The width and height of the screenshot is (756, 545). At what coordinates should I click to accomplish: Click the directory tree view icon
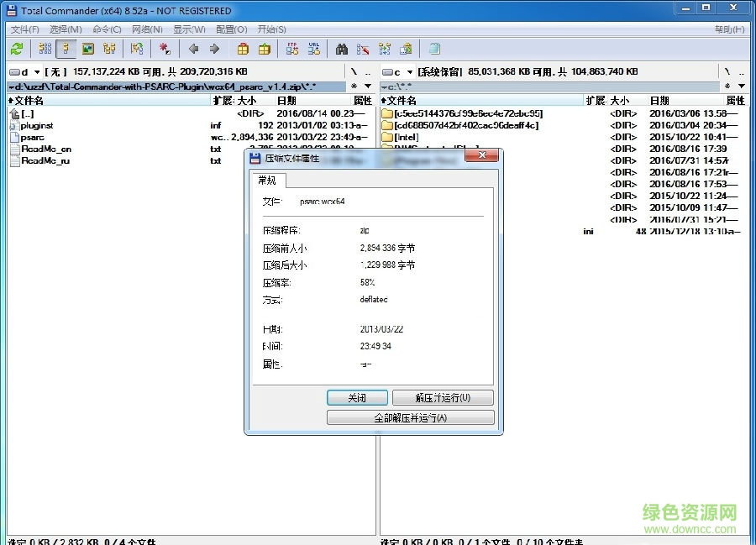(111, 48)
